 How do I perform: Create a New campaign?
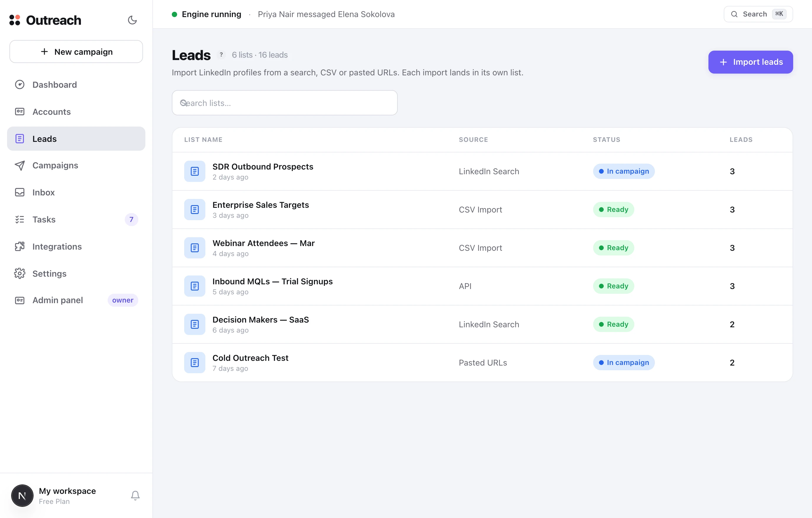(x=76, y=52)
